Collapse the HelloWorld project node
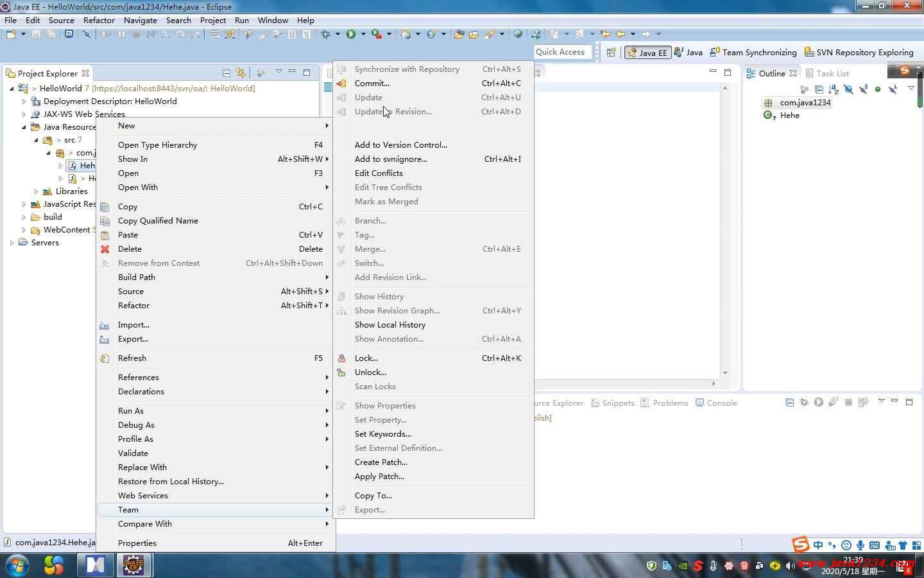The height and width of the screenshot is (578, 924). (12, 89)
